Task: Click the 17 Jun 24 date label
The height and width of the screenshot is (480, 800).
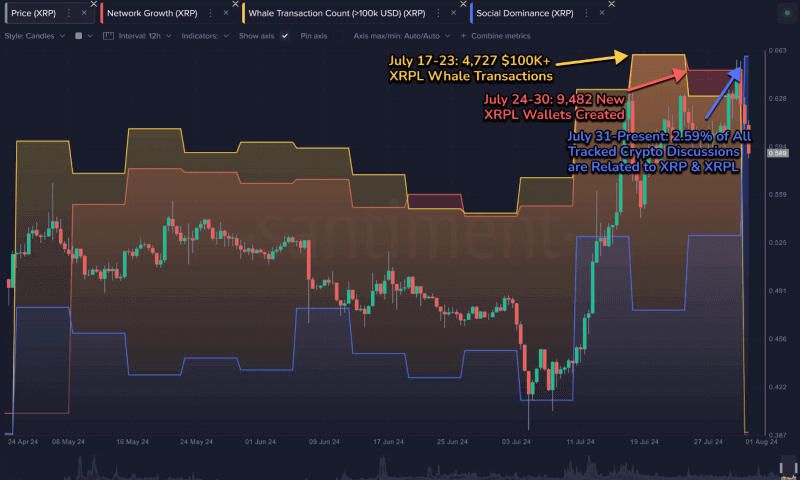Action: pos(388,442)
